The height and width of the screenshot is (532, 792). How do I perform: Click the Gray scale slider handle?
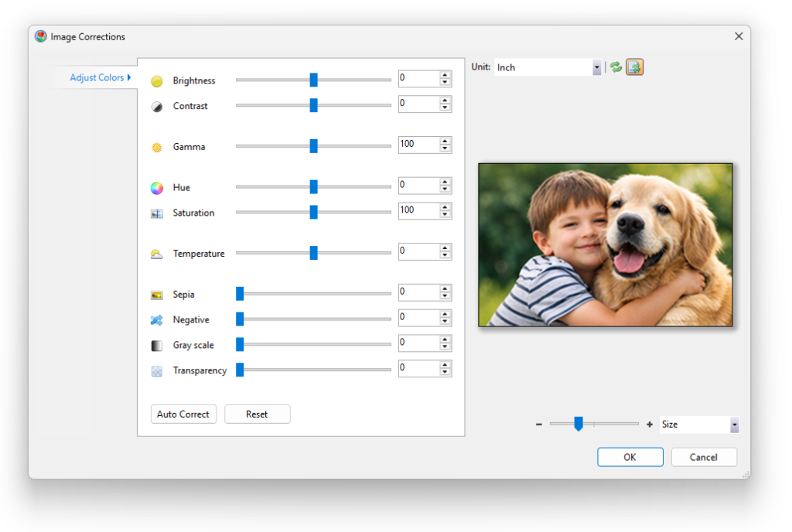tap(240, 345)
